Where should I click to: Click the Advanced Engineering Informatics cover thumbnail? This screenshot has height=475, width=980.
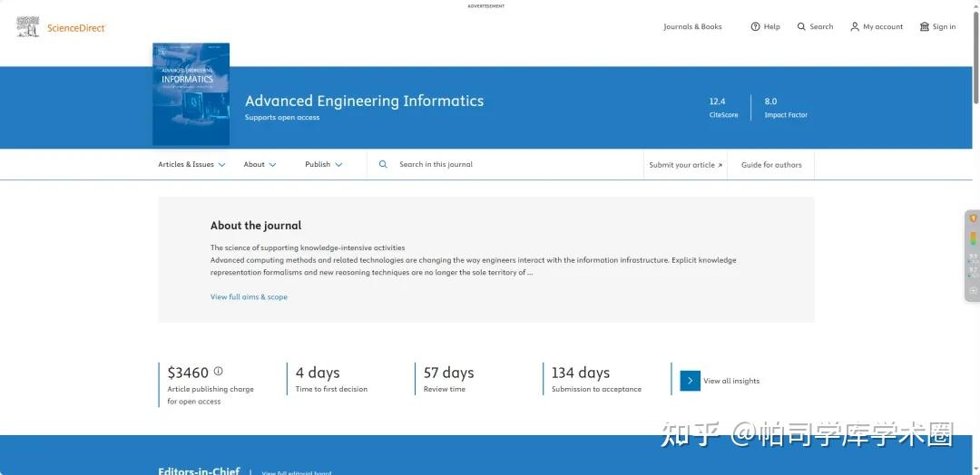coord(191,94)
